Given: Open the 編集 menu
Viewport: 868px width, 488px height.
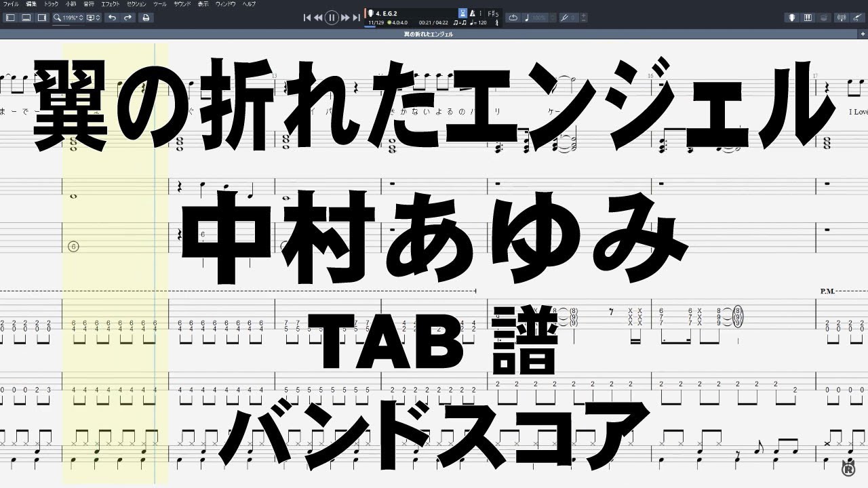Looking at the screenshot, I should pyautogui.click(x=31, y=4).
